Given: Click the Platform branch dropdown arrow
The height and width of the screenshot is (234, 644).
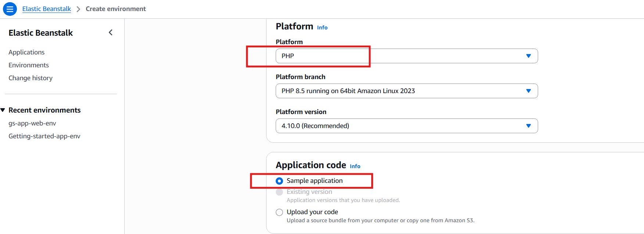Looking at the screenshot, I should point(528,91).
